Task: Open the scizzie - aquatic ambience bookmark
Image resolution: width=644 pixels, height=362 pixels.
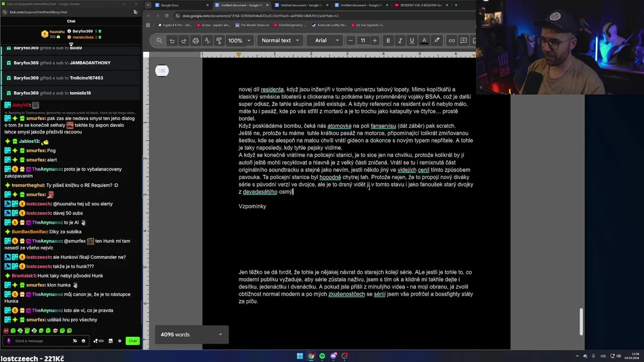Action: click(212, 25)
